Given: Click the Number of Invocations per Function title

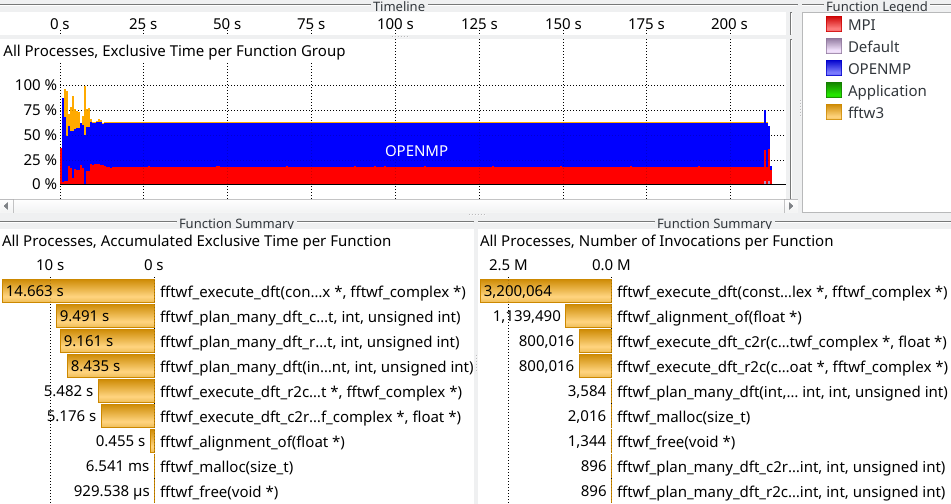Looking at the screenshot, I should [x=656, y=241].
